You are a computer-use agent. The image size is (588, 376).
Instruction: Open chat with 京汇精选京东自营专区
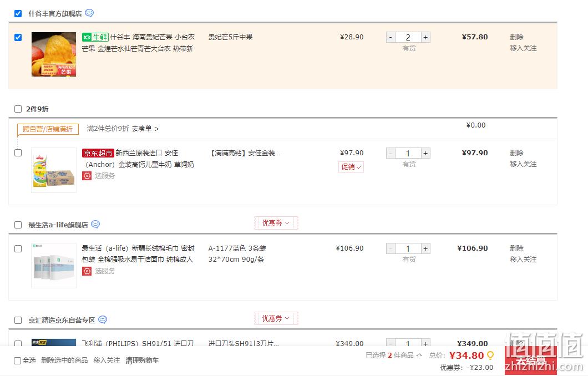[103, 319]
